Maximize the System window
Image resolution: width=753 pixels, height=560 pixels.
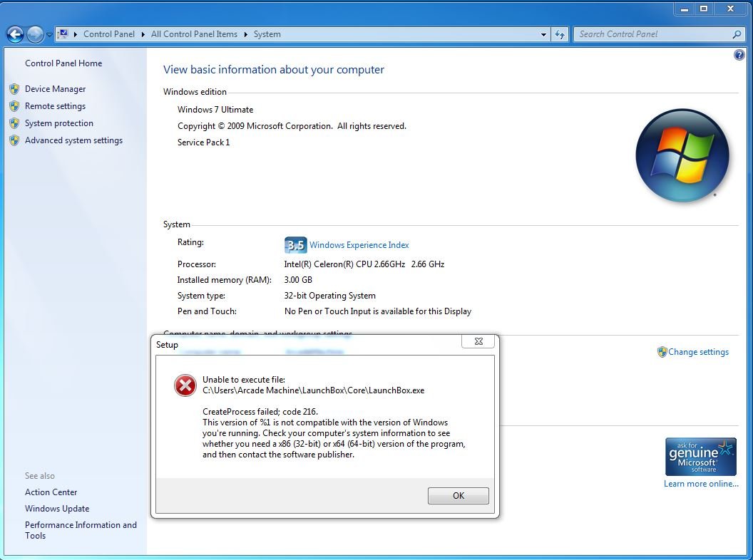[704, 9]
